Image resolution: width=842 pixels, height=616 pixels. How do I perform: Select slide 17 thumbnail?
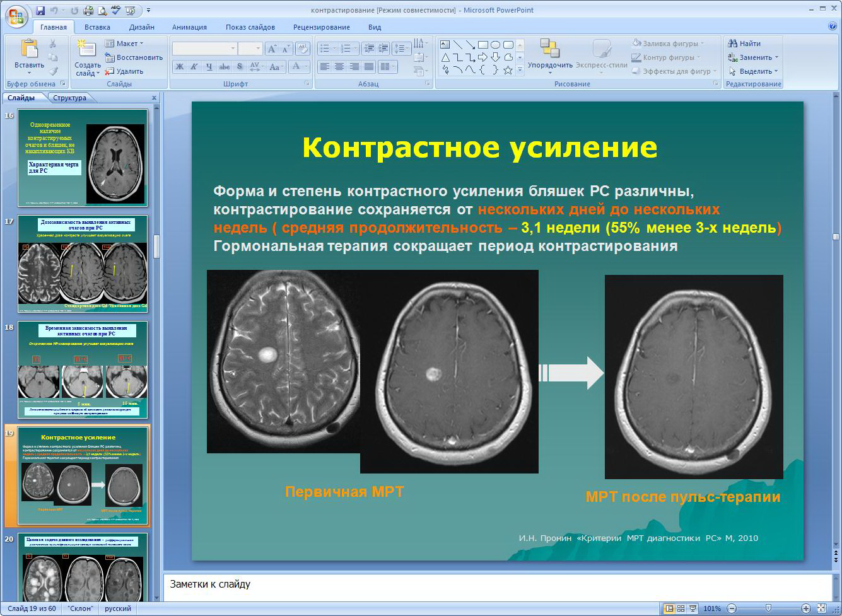point(83,264)
